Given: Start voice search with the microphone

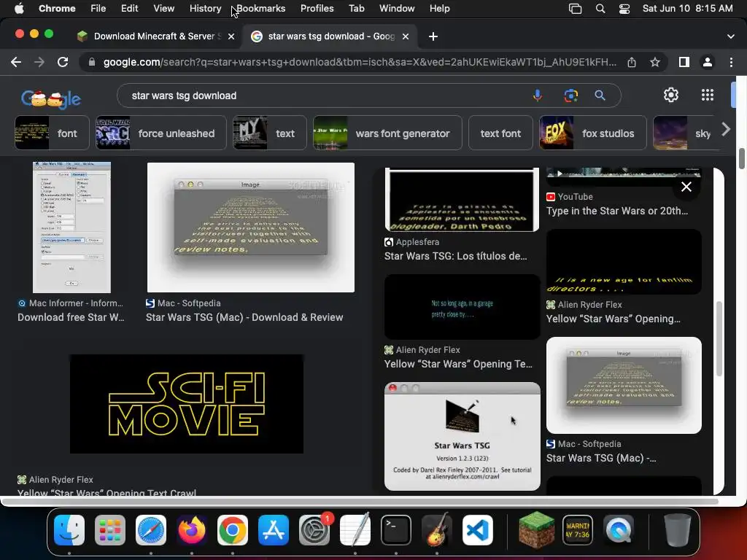Looking at the screenshot, I should pos(538,96).
